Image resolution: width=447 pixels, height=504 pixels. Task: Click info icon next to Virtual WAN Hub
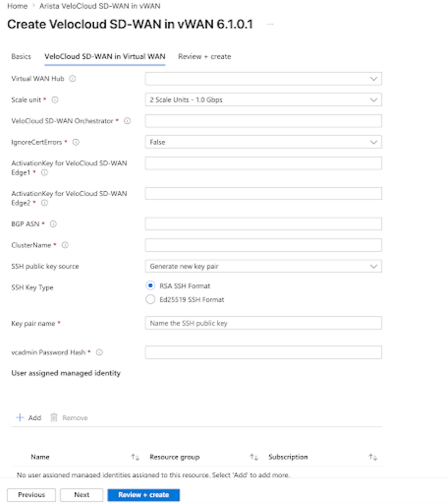[x=73, y=78]
